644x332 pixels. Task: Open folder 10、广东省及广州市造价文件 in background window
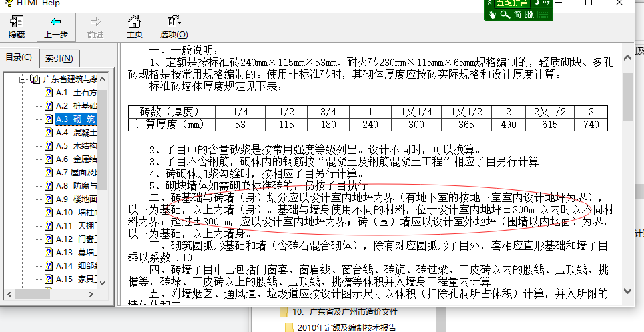[x=344, y=312]
